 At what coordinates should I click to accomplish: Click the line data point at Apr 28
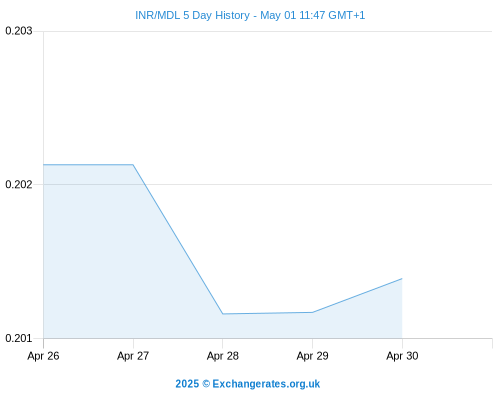[x=223, y=314]
